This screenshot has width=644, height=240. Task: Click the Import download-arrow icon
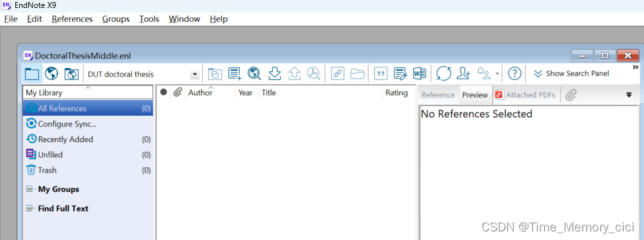click(x=274, y=74)
